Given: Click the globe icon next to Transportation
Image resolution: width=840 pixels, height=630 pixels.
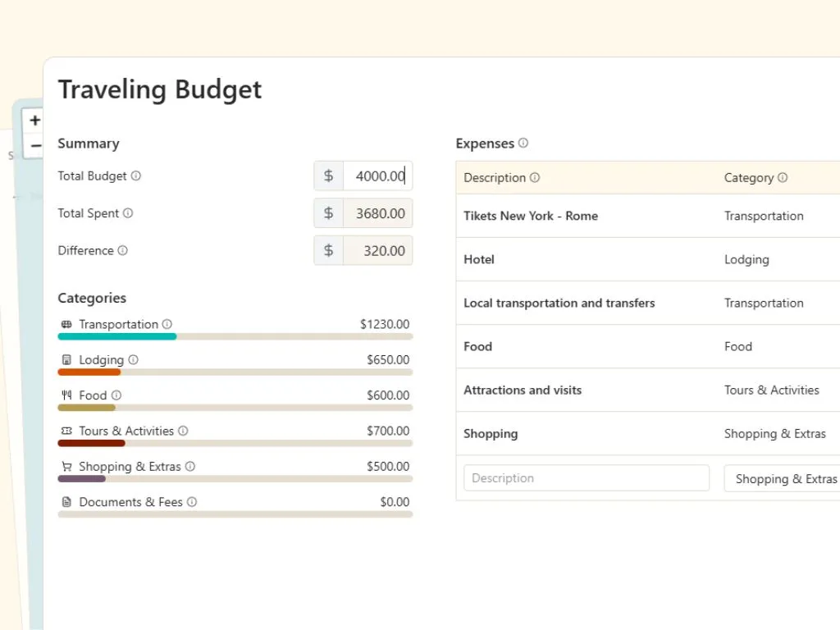Looking at the screenshot, I should point(66,325).
